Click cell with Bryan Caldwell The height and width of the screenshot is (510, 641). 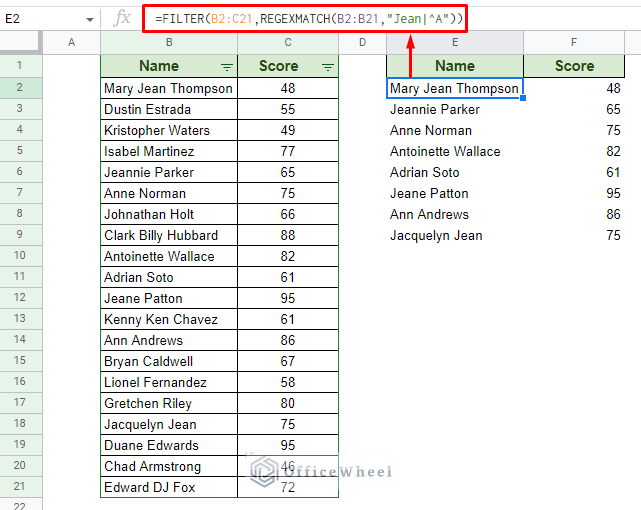point(169,361)
